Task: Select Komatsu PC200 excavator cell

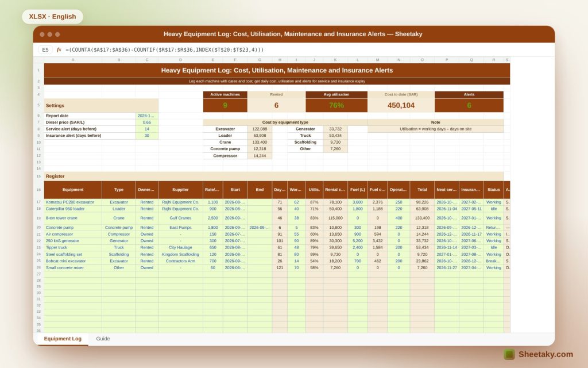Action: tap(73, 202)
